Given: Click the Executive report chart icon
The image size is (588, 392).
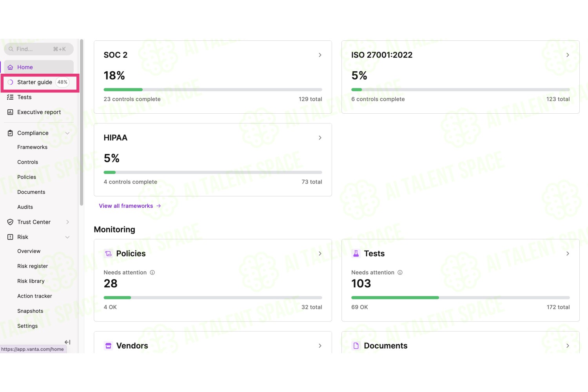Looking at the screenshot, I should [x=10, y=112].
